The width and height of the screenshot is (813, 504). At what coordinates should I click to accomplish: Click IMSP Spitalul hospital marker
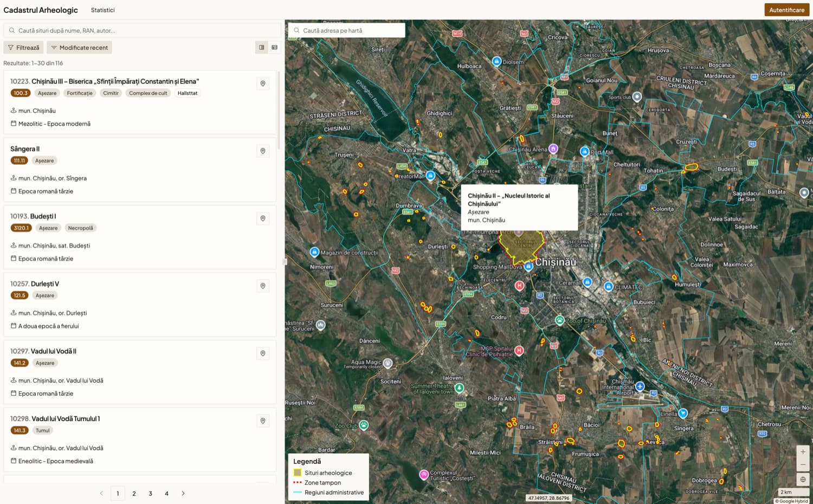[x=519, y=351]
